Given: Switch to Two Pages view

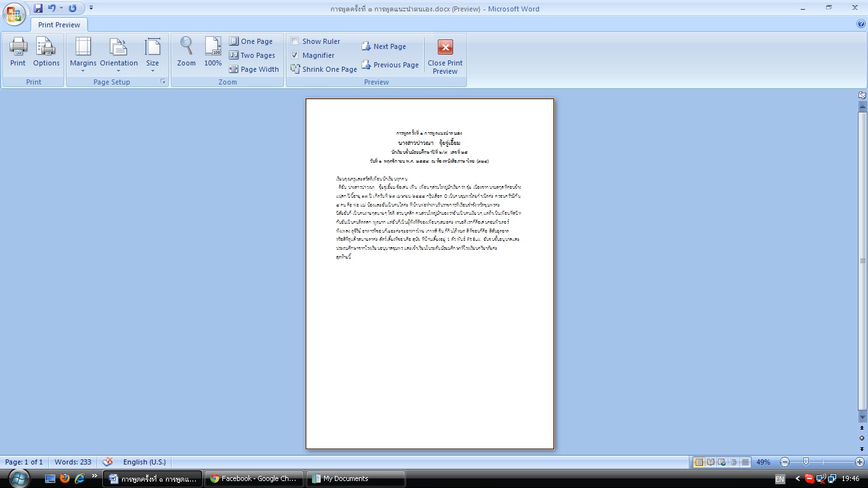Looking at the screenshot, I should click(252, 55).
